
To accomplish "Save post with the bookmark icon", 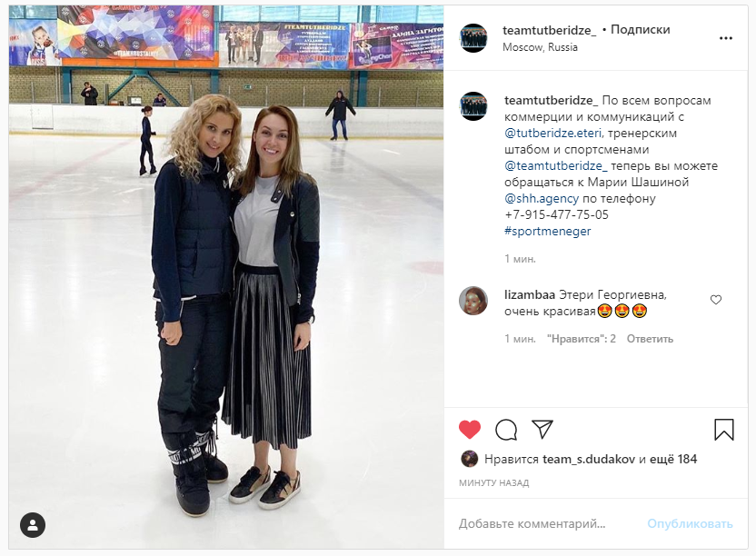I will (723, 429).
